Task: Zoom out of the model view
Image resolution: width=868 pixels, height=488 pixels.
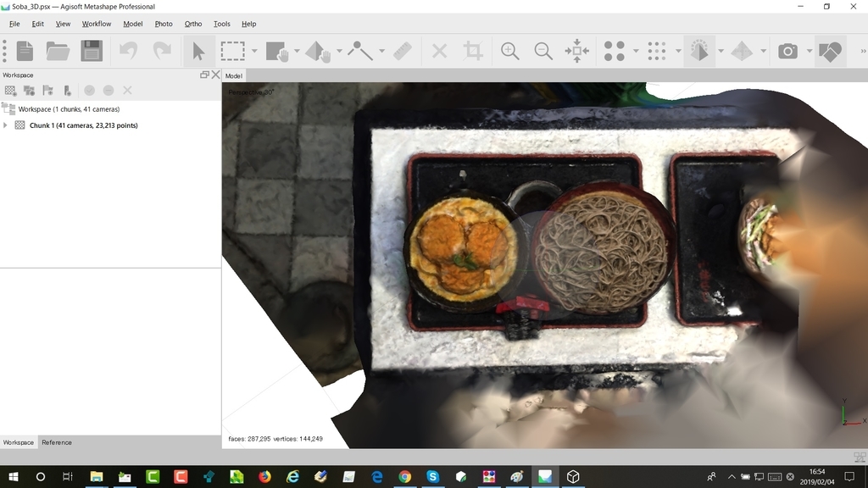Action: click(x=543, y=51)
